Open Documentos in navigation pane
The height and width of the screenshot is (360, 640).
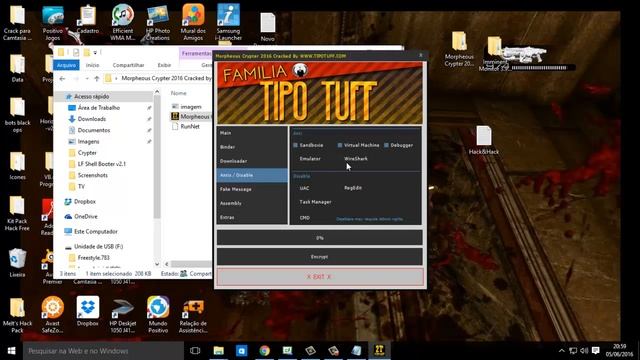point(94,130)
